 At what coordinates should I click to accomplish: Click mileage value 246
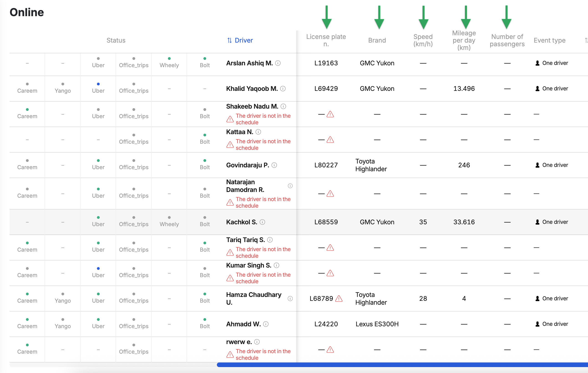point(464,165)
